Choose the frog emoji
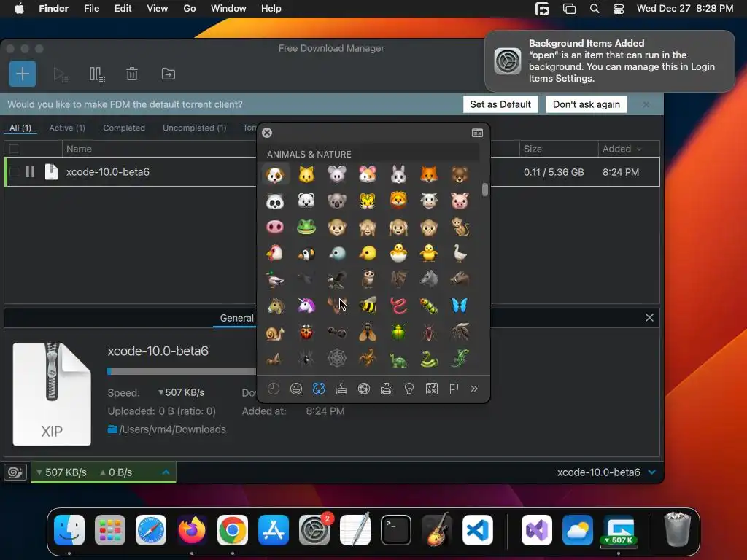The width and height of the screenshot is (747, 560). (306, 227)
